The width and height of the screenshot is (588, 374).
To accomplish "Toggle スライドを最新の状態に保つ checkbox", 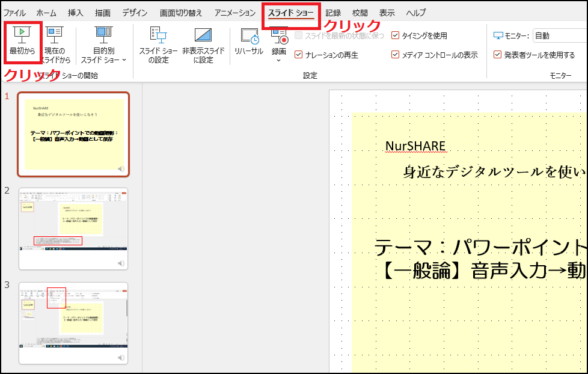I will click(x=298, y=35).
